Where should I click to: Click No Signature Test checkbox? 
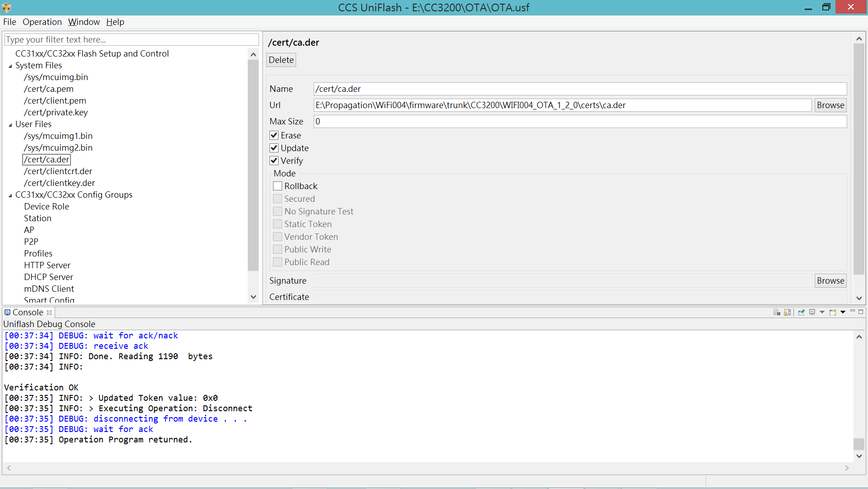click(x=278, y=211)
